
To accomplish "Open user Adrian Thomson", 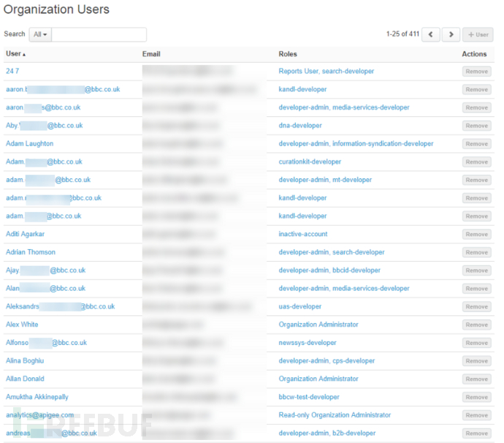I will pyautogui.click(x=31, y=252).
